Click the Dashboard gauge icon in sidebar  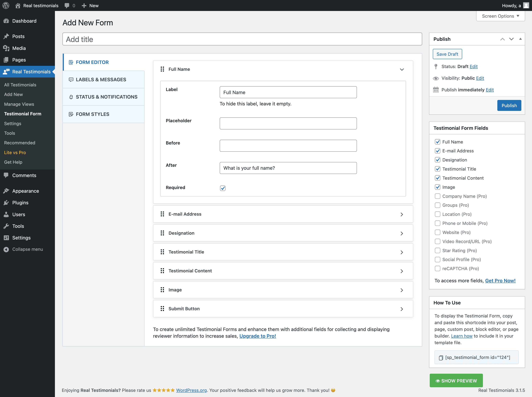point(6,21)
